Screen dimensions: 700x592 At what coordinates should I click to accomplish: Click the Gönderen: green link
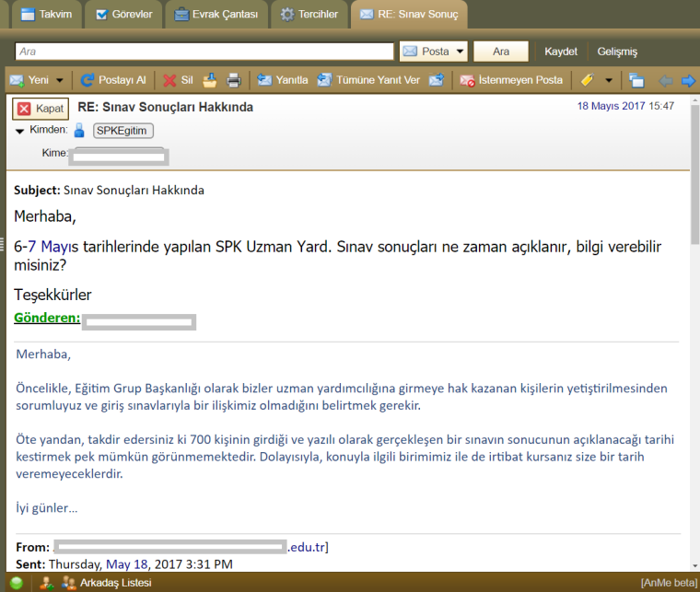pyautogui.click(x=47, y=318)
